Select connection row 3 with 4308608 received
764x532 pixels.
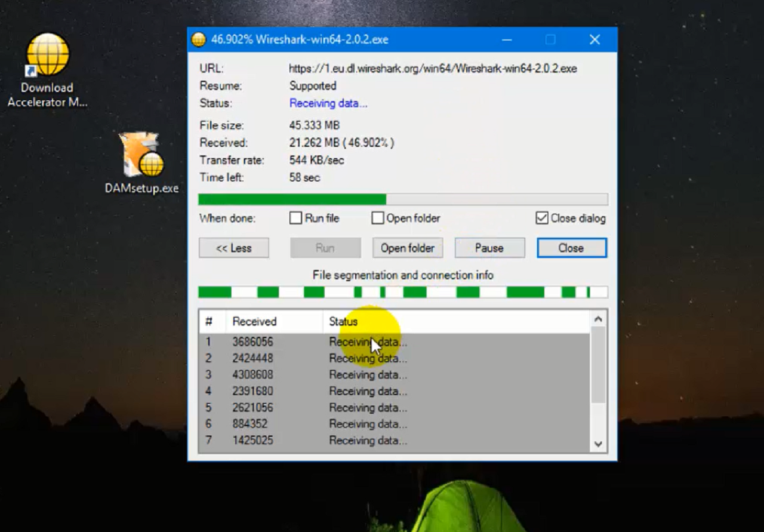click(x=395, y=375)
